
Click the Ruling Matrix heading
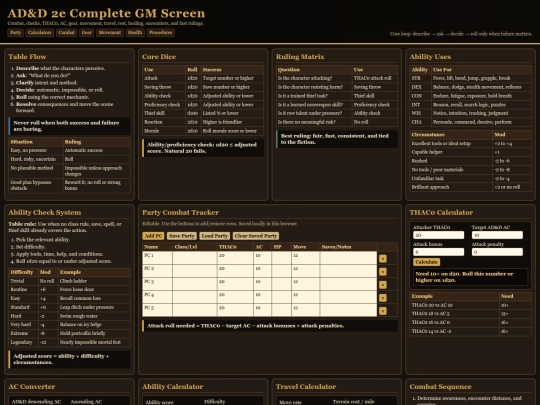(x=300, y=57)
